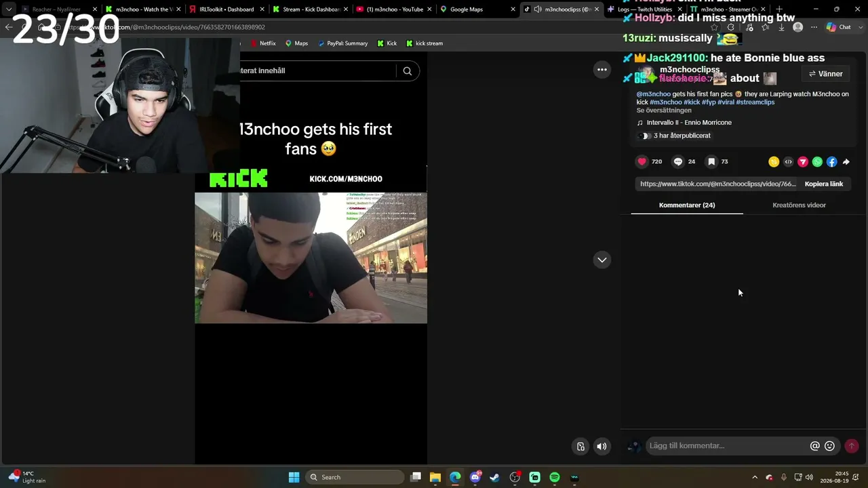Open the #streamclips hashtag
Image resolution: width=868 pixels, height=488 pixels.
click(x=755, y=102)
